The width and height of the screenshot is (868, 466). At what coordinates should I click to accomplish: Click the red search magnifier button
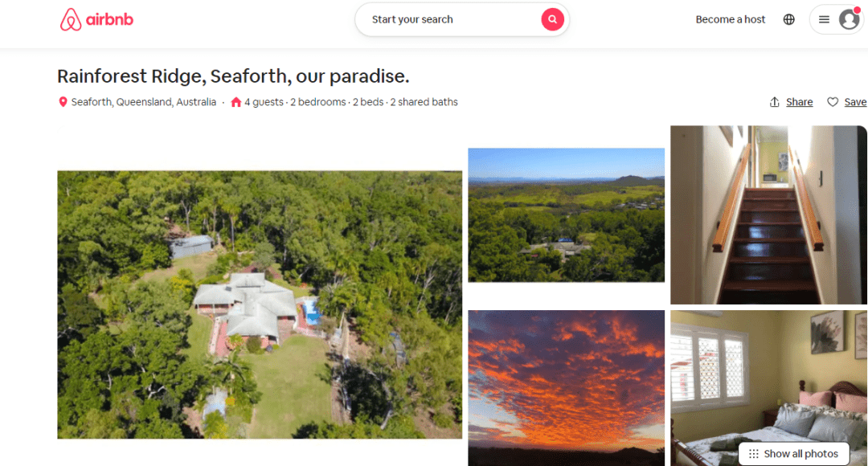[552, 19]
